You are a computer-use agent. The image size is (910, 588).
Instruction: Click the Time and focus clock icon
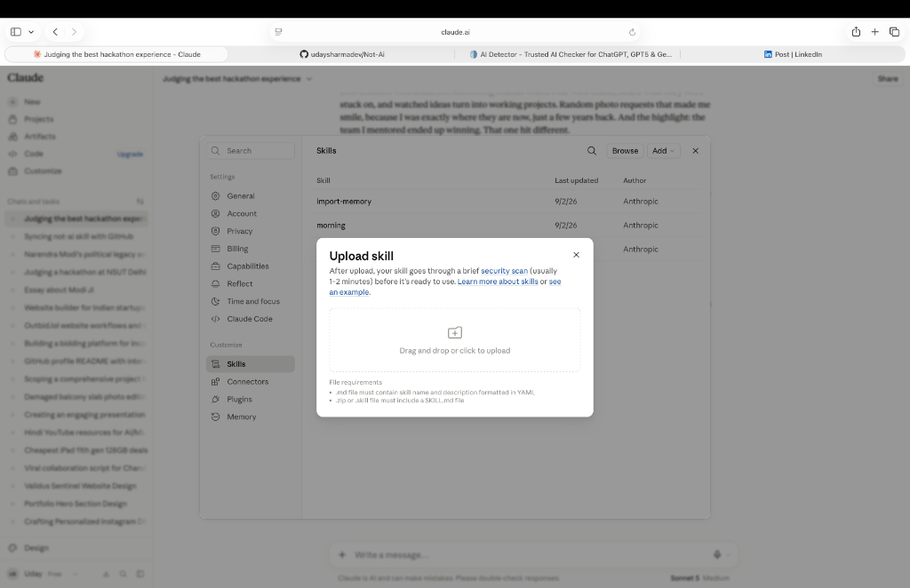[215, 301]
